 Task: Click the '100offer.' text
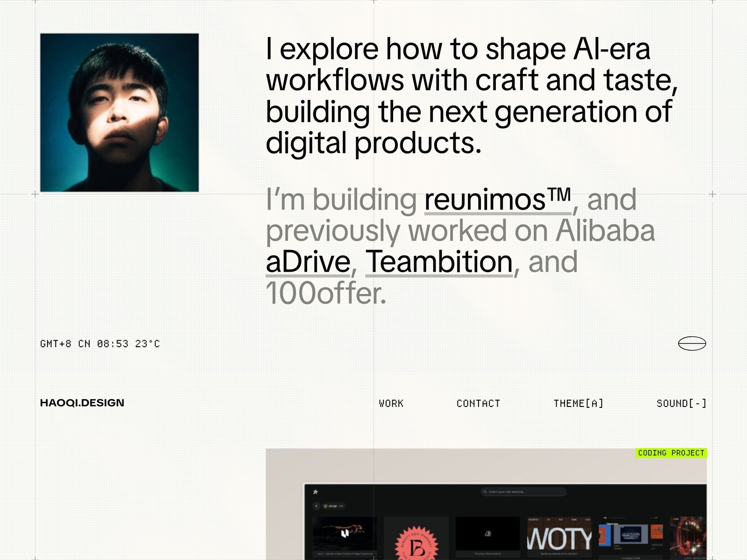(326, 293)
